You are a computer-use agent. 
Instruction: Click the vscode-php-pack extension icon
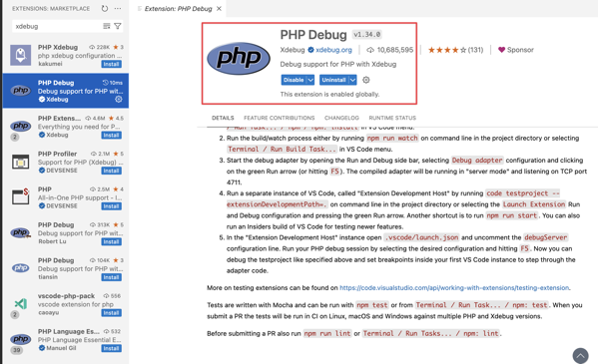click(21, 304)
